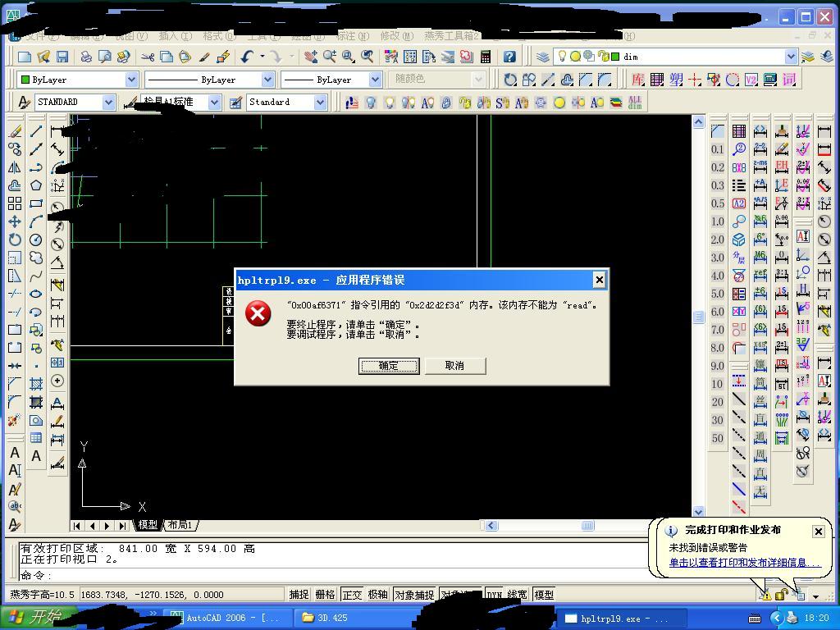The image size is (840, 630).
Task: Select the Array modify tool
Action: pyautogui.click(x=15, y=203)
